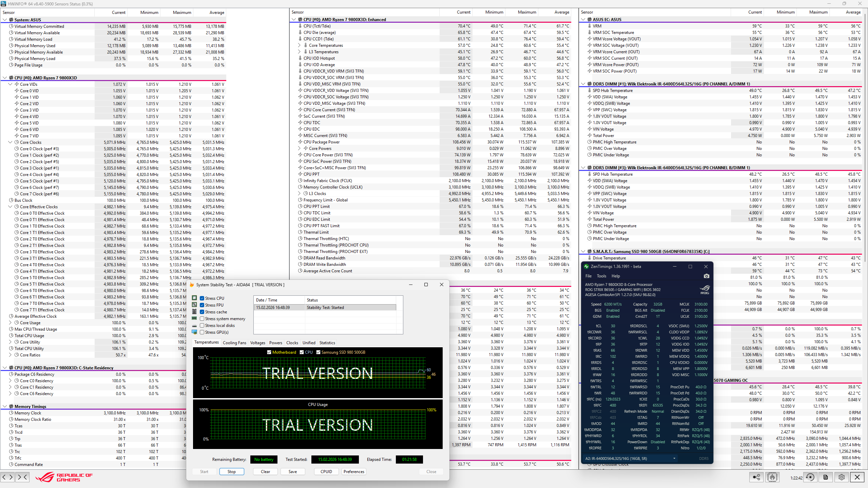Image resolution: width=868 pixels, height=488 pixels.
Task: Click the AIDA64 Preferences button
Action: click(x=354, y=472)
